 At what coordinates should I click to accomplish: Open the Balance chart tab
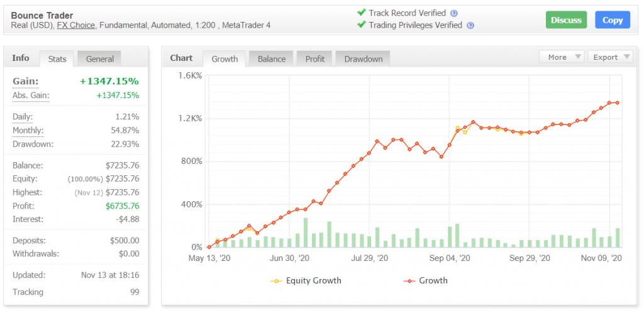(272, 59)
